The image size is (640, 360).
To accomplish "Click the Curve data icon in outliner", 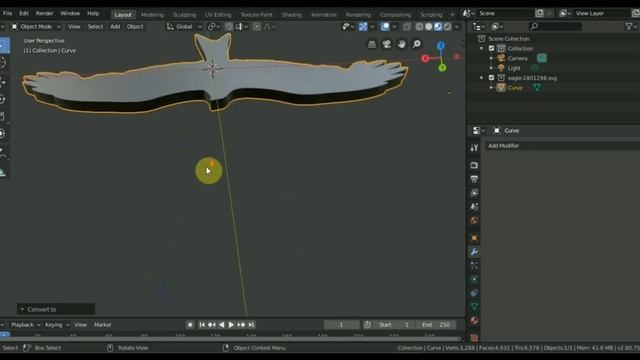I will coord(537,87).
